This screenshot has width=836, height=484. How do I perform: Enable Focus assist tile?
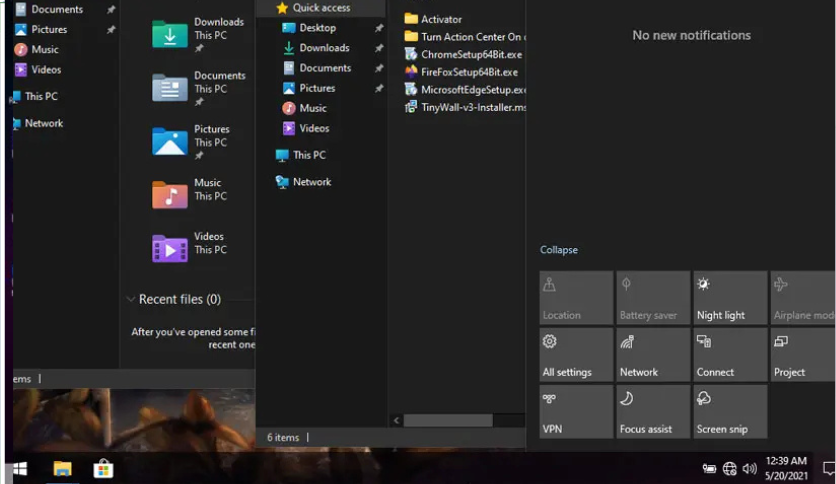[x=653, y=412]
